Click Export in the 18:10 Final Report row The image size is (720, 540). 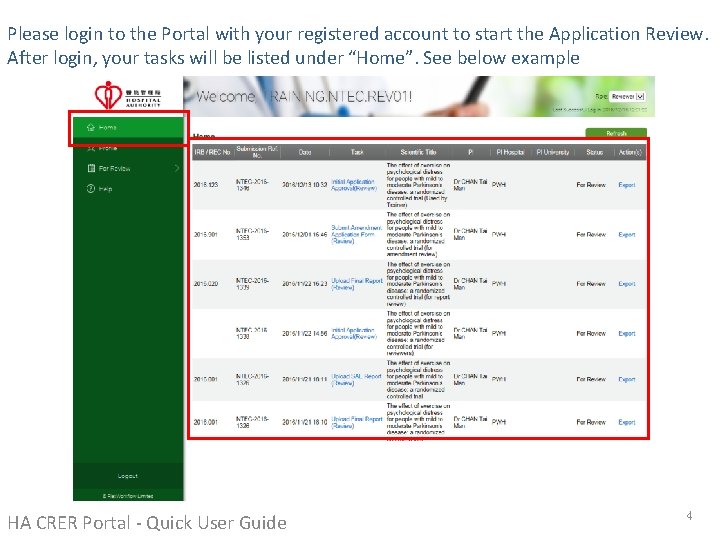pos(627,422)
